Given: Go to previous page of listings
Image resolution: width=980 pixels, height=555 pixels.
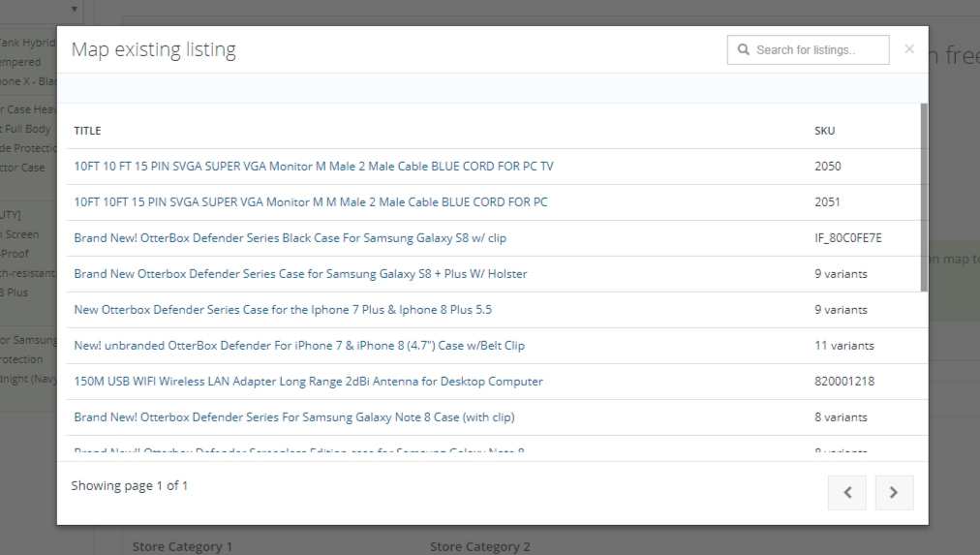Looking at the screenshot, I should pyautogui.click(x=847, y=492).
